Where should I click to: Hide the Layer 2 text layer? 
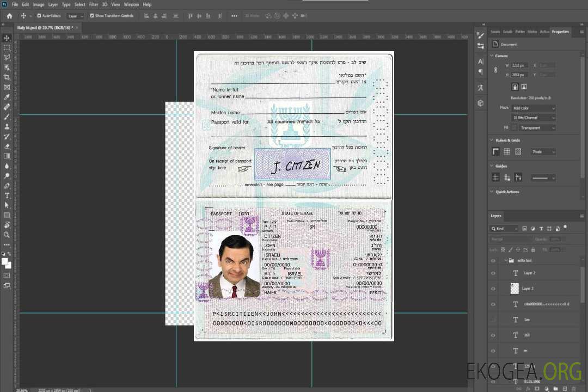[x=493, y=273]
